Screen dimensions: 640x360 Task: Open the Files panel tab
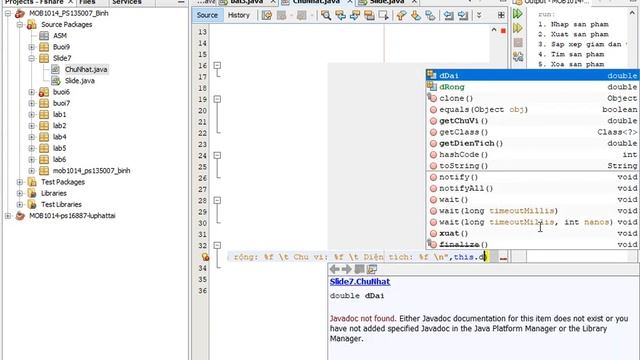87,2
